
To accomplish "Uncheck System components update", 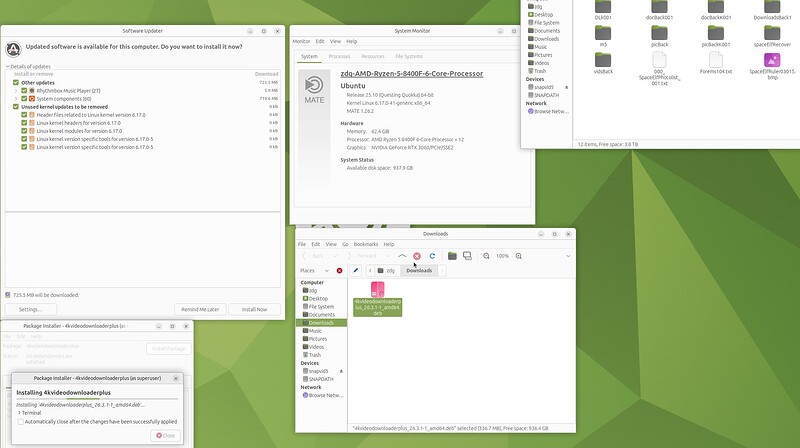I will [24, 98].
